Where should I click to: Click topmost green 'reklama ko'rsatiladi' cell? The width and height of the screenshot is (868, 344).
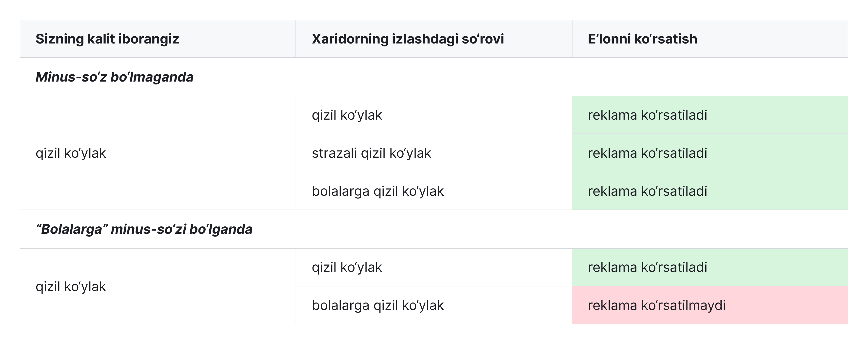click(710, 115)
